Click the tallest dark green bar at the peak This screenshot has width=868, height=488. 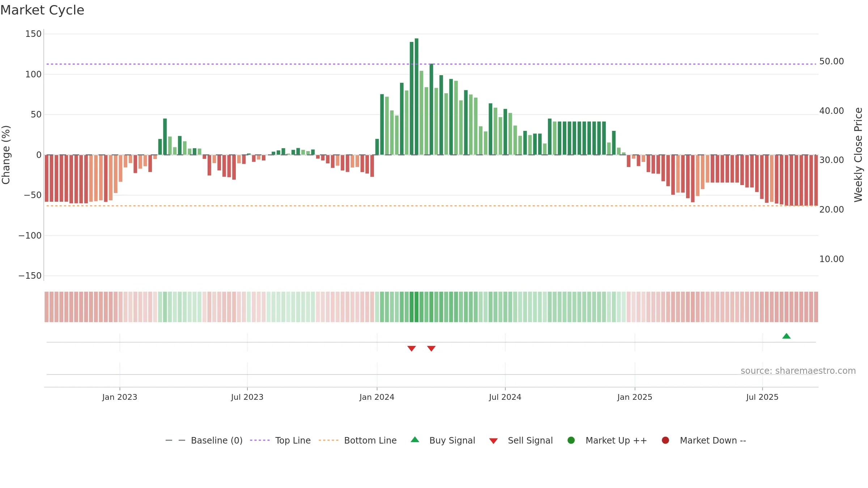[x=417, y=97]
